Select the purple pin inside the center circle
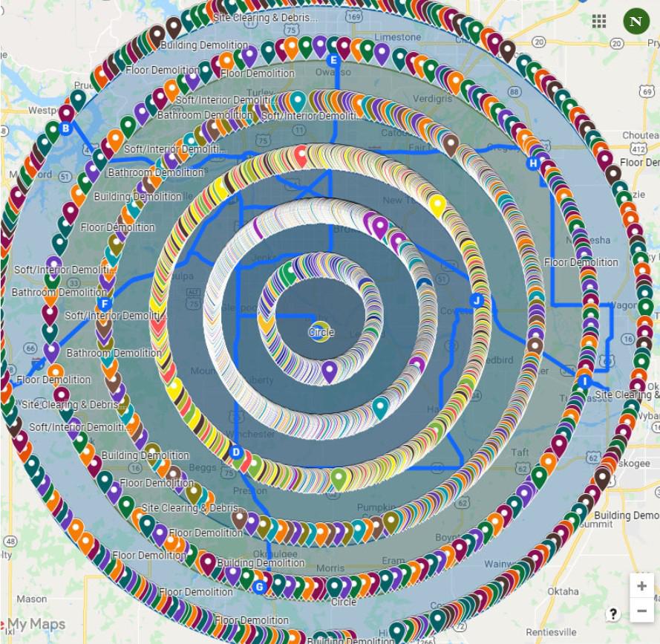The height and width of the screenshot is (644, 660). click(329, 369)
